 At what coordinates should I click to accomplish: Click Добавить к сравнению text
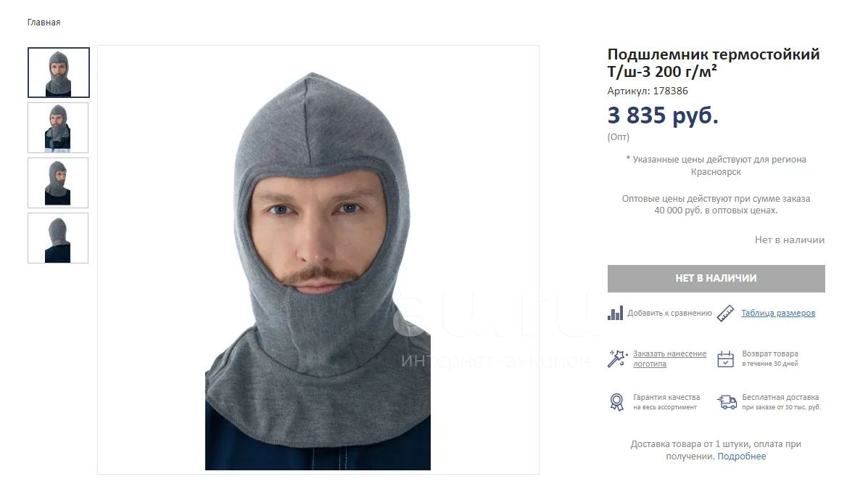[x=670, y=314]
